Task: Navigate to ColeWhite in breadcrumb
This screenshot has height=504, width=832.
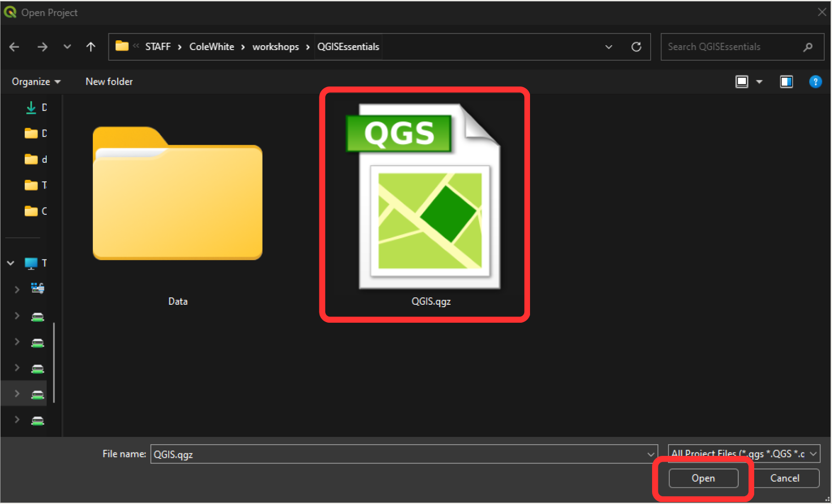Action: point(212,47)
